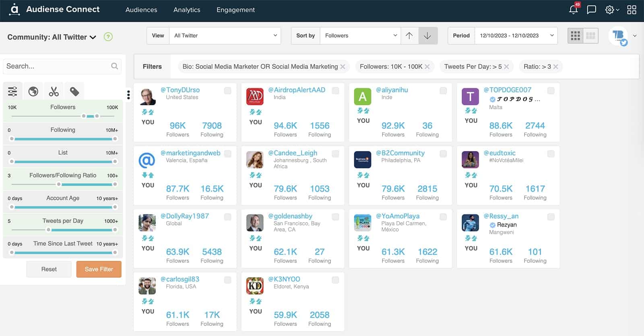The height and width of the screenshot is (336, 644).
Task: Open the settings gear menu
Action: click(x=610, y=10)
